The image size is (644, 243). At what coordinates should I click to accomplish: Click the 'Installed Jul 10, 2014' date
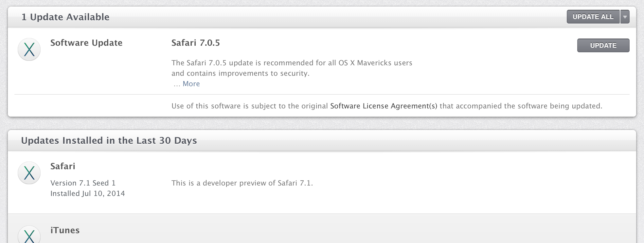point(88,193)
